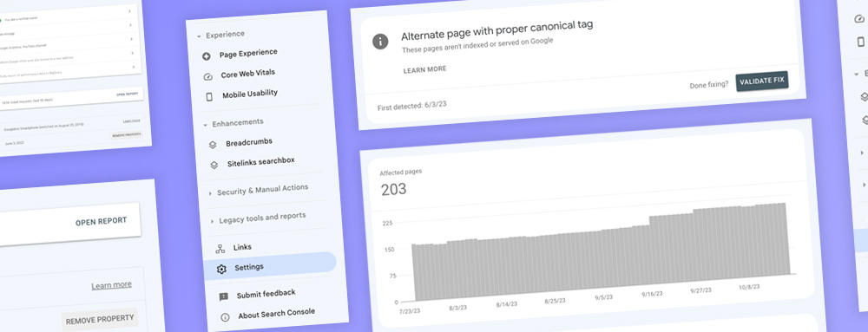Open About Search Console

(276, 314)
